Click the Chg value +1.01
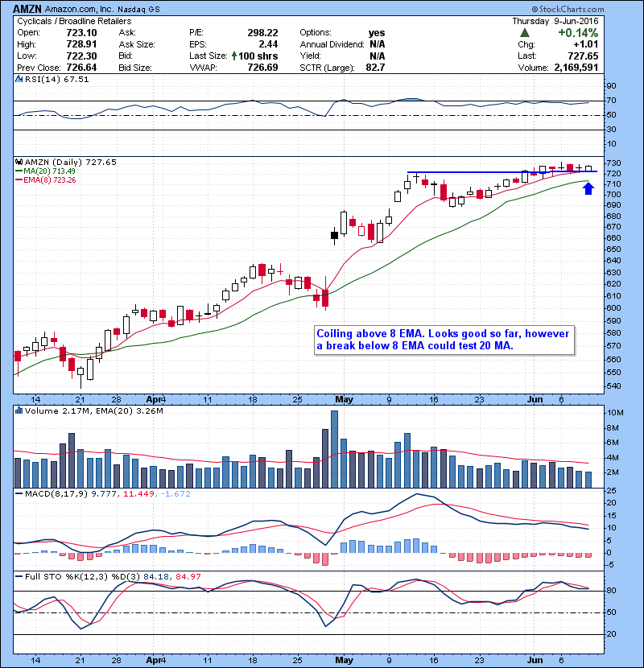This screenshot has height=668, width=644. pos(585,44)
